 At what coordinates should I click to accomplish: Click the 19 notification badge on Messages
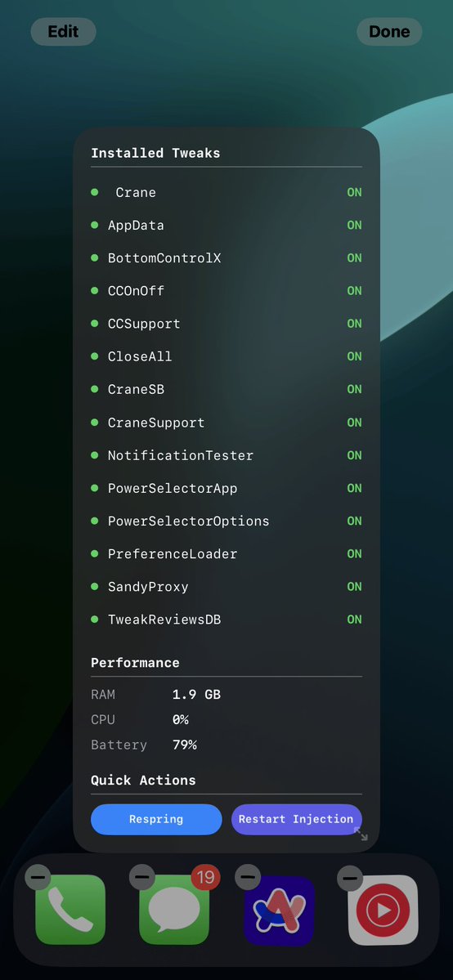pos(205,877)
